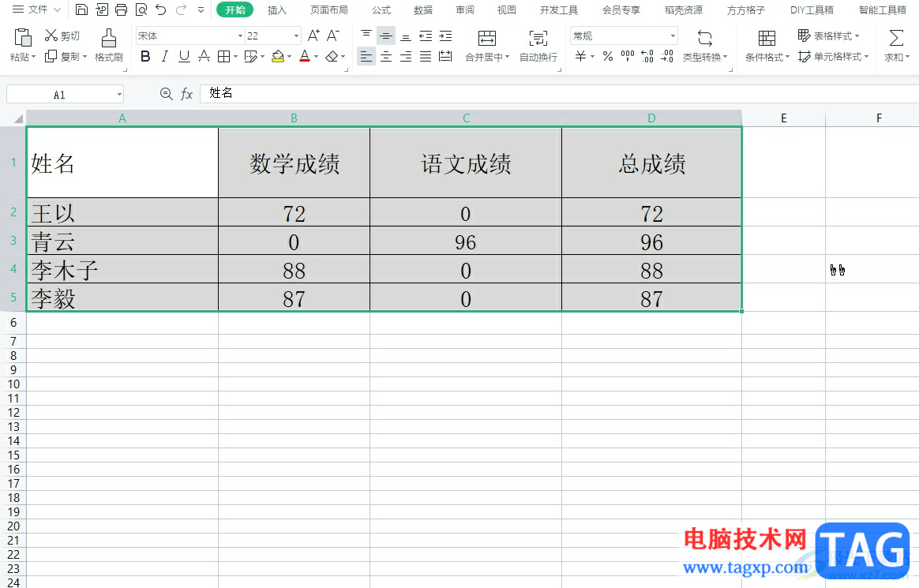Toggle Italic formatting
Viewport: 919px width, 588px height.
165,56
